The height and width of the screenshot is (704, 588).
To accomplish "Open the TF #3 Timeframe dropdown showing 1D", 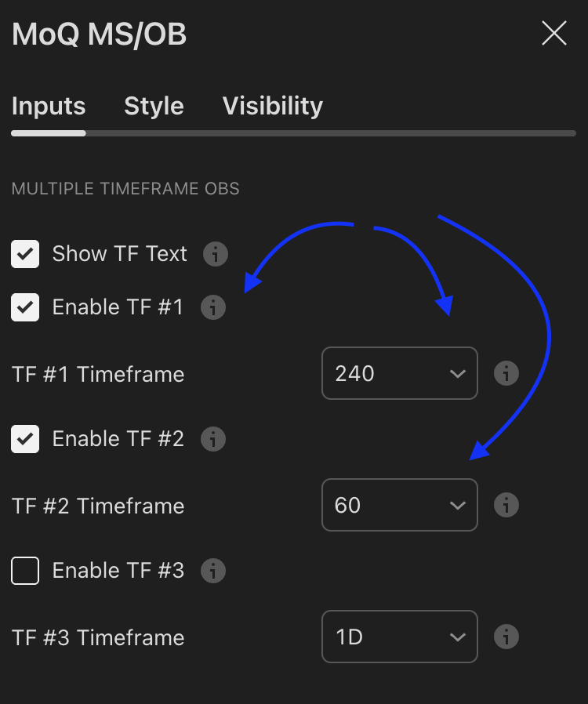I will coord(399,637).
